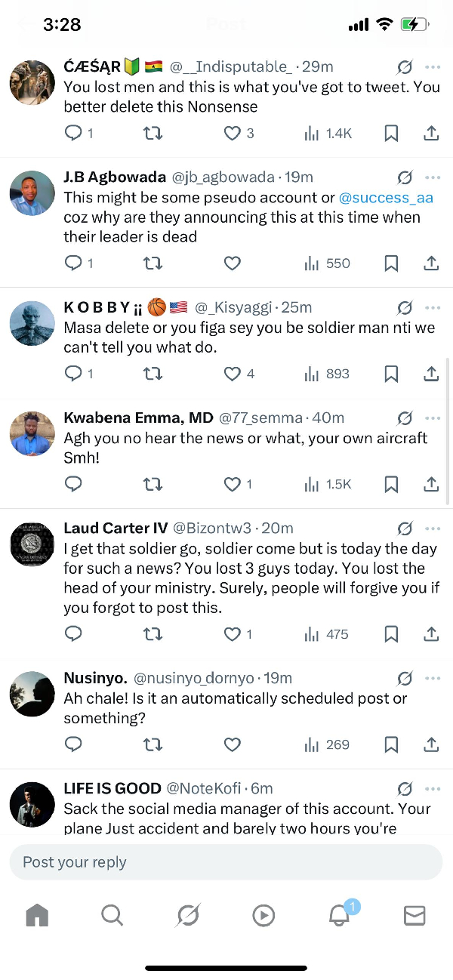Open more options on J.B Agbowada's post
453x980 pixels.
pyautogui.click(x=433, y=177)
